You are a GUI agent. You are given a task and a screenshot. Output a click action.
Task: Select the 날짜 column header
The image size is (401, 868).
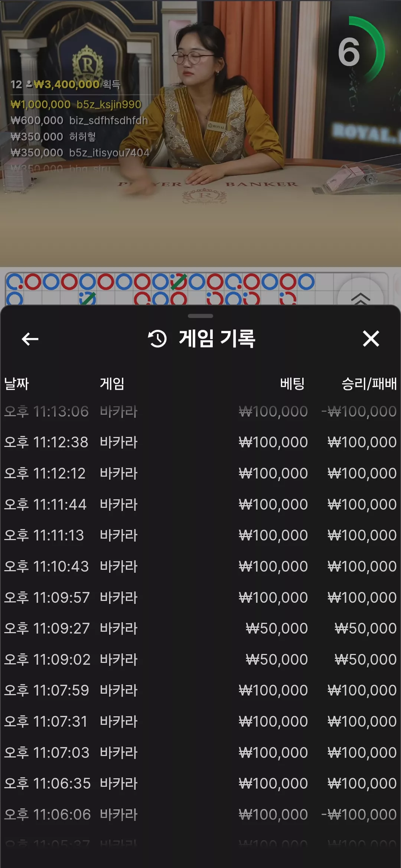click(x=16, y=384)
